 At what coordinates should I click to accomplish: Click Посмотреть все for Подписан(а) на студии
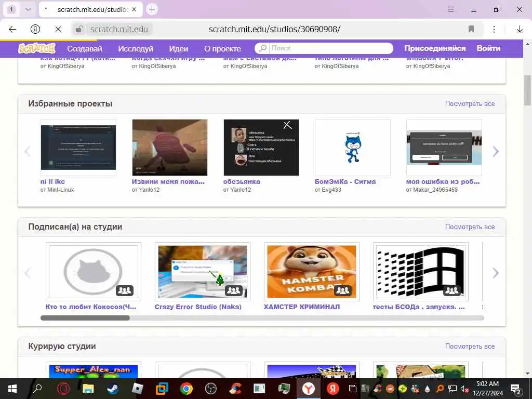470,227
